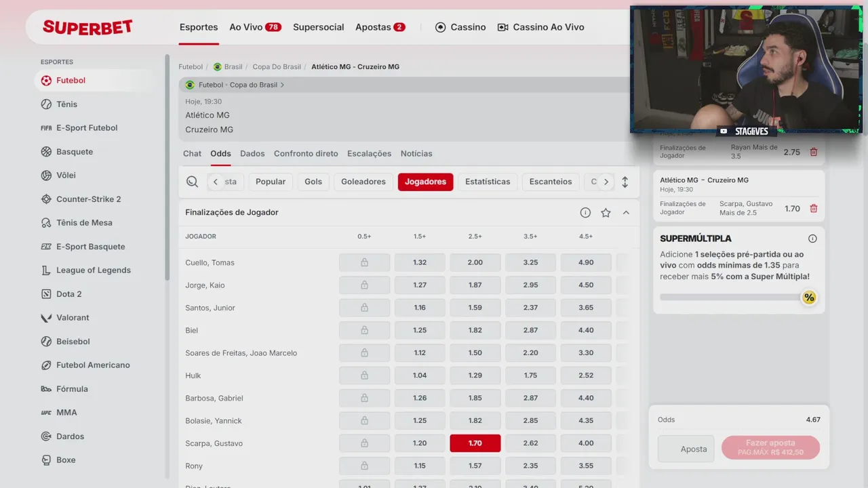The width and height of the screenshot is (868, 488).
Task: Filter markets by Popular
Action: coord(271,182)
